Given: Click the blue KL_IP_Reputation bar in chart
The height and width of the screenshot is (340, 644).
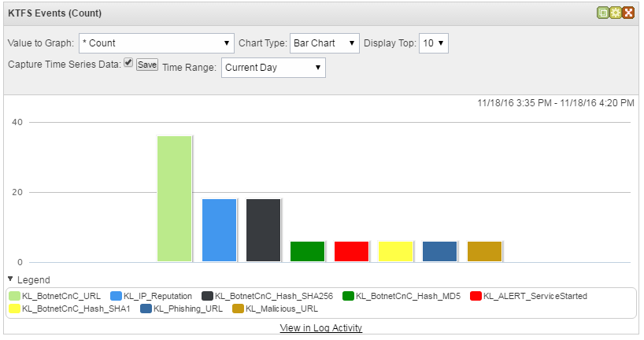Looking at the screenshot, I should click(219, 230).
